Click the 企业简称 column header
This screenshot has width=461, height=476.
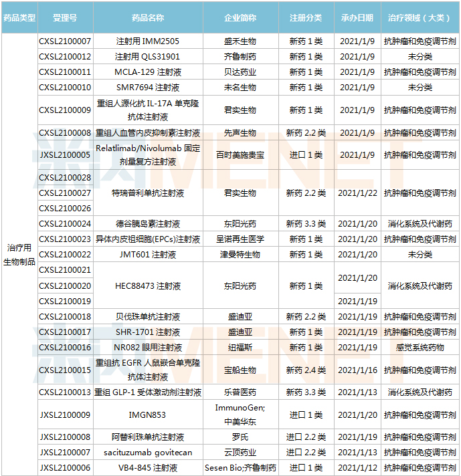click(x=241, y=17)
